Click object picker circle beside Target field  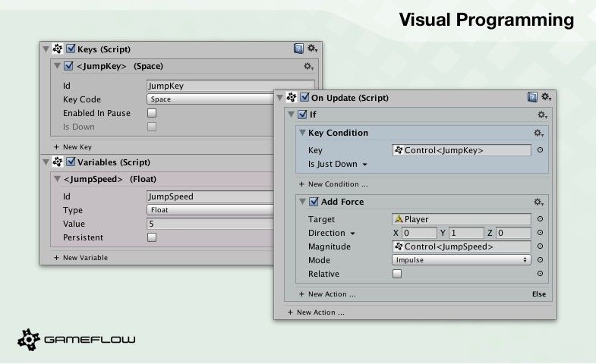pyautogui.click(x=540, y=219)
